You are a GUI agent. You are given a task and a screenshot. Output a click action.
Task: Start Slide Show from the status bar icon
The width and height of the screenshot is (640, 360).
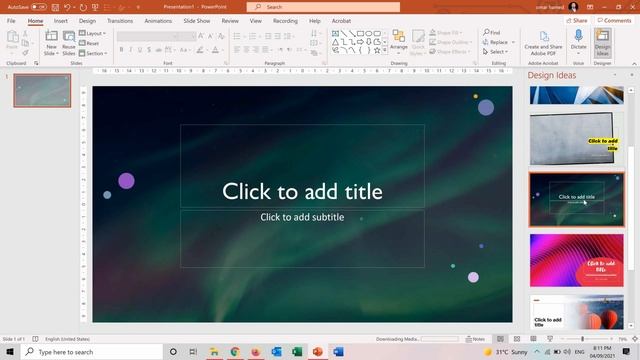[550, 339]
